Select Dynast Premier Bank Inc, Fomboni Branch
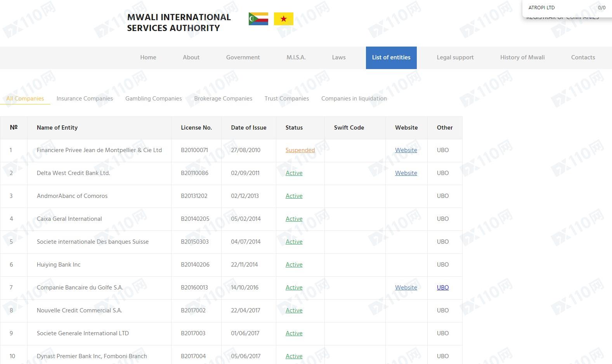 point(92,356)
